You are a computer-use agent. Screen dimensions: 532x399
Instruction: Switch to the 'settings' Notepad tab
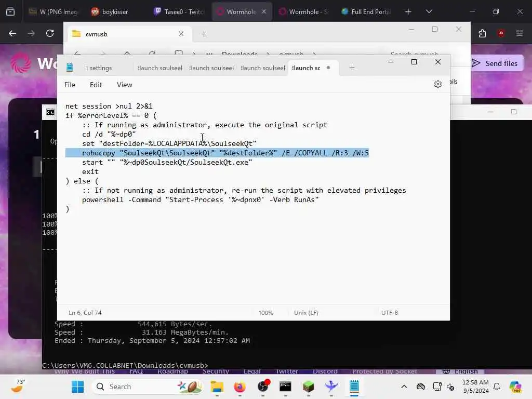[x=99, y=68]
